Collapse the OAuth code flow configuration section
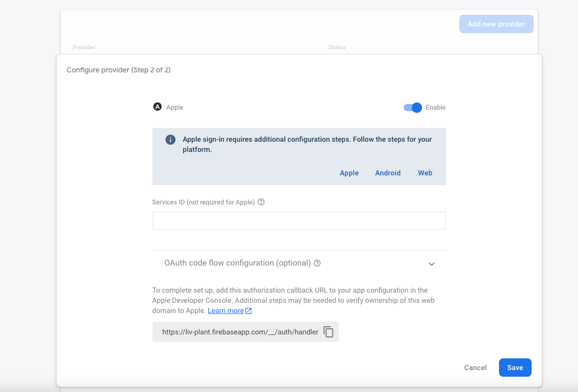Image resolution: width=578 pixels, height=392 pixels. [x=431, y=264]
